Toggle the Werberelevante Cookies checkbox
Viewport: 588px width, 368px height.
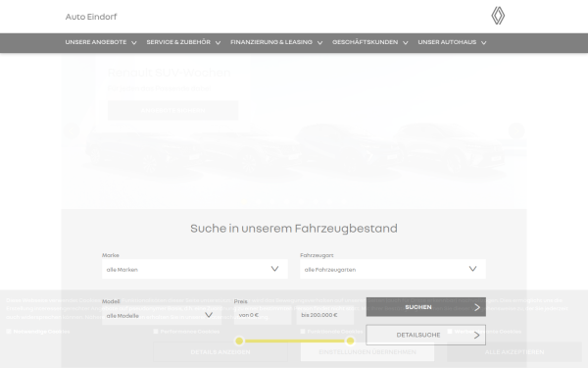click(x=450, y=332)
